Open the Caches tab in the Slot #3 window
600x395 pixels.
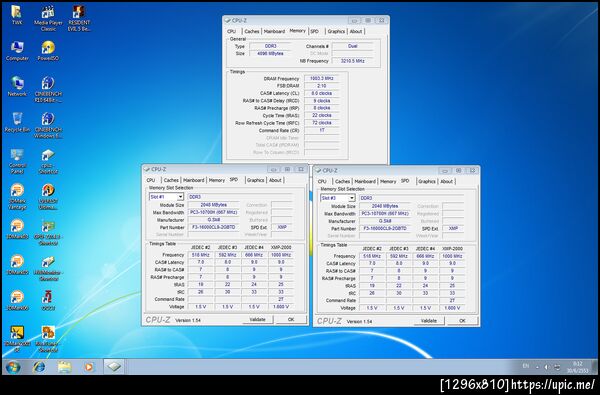pos(342,181)
